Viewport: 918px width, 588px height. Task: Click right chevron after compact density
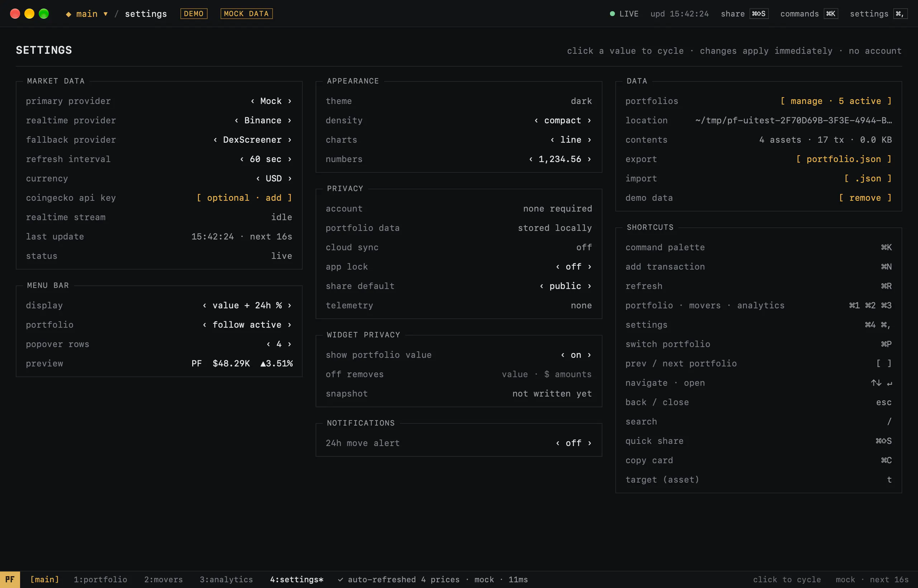589,121
